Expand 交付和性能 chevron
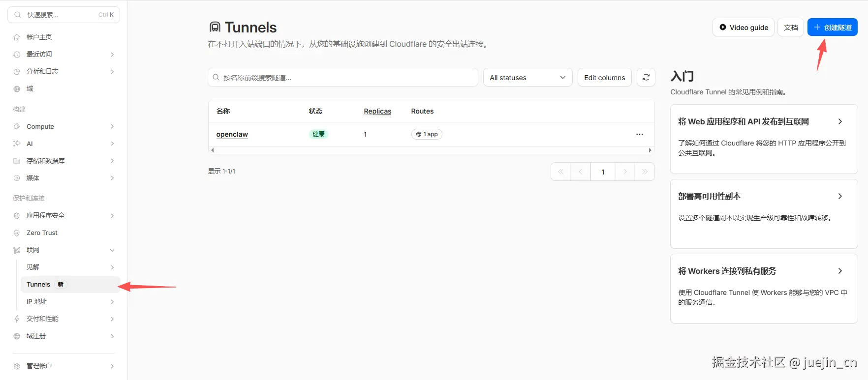This screenshot has height=380, width=868. 112,319
